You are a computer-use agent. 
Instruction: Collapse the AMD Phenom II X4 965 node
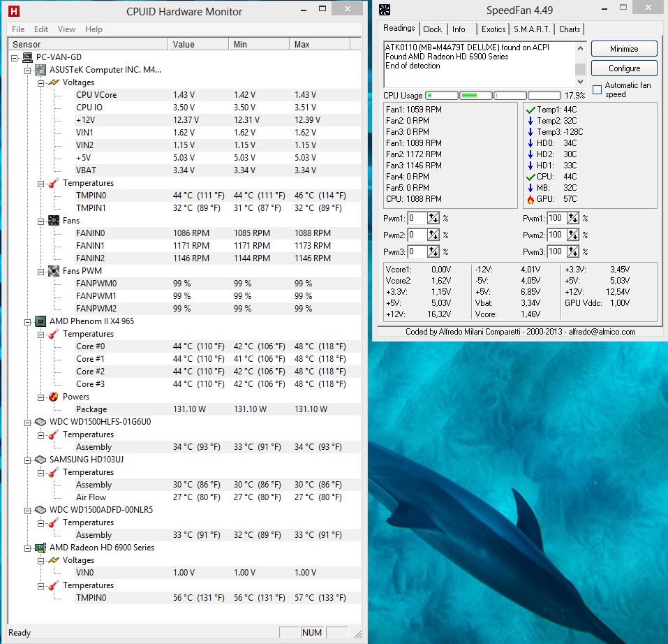pyautogui.click(x=28, y=322)
